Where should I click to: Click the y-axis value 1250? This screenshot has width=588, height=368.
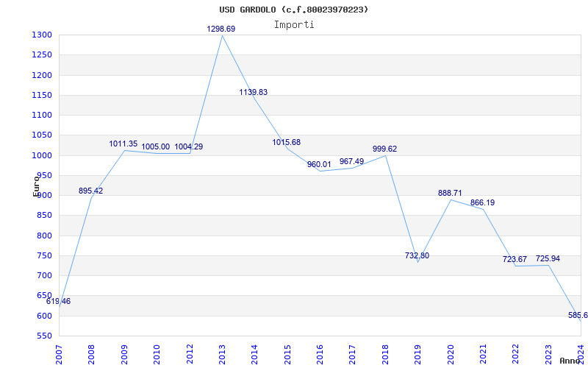(x=42, y=55)
